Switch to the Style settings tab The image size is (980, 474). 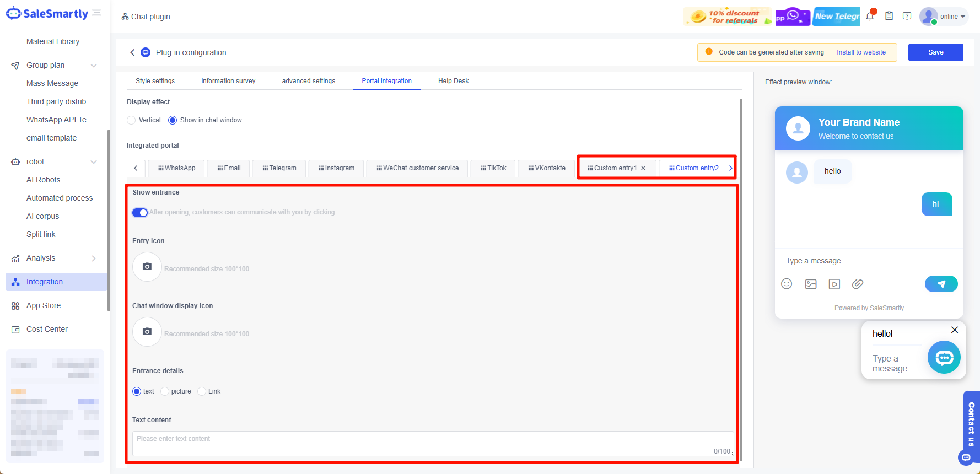(155, 81)
